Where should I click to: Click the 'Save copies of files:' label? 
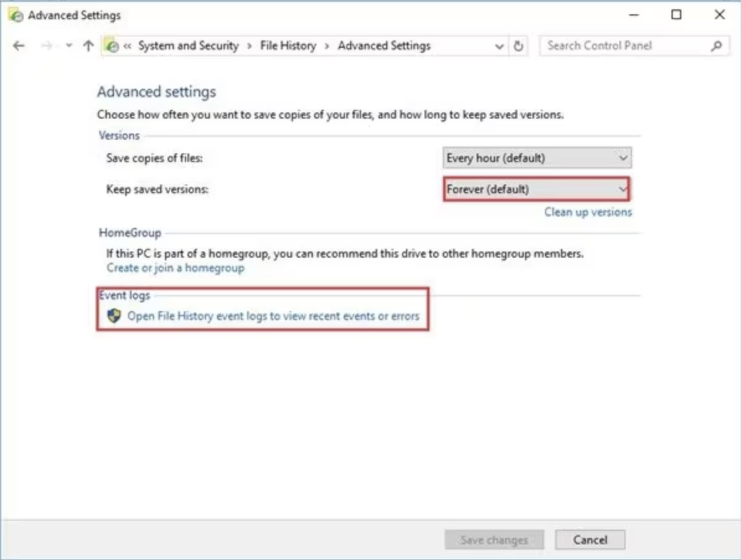click(x=155, y=158)
